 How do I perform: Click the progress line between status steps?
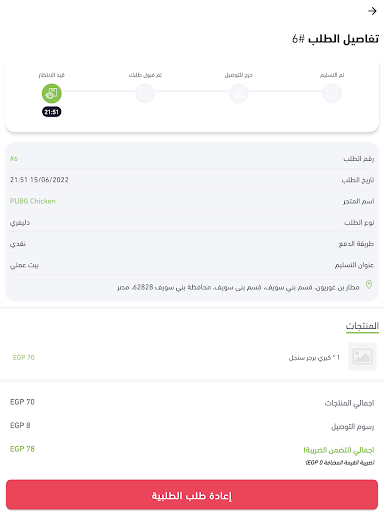(x=192, y=91)
